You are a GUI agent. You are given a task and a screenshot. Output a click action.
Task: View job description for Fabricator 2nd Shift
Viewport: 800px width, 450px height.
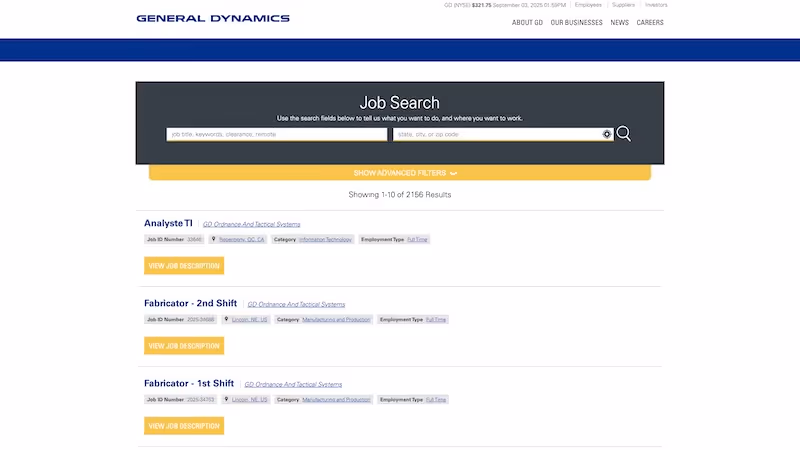pos(184,346)
